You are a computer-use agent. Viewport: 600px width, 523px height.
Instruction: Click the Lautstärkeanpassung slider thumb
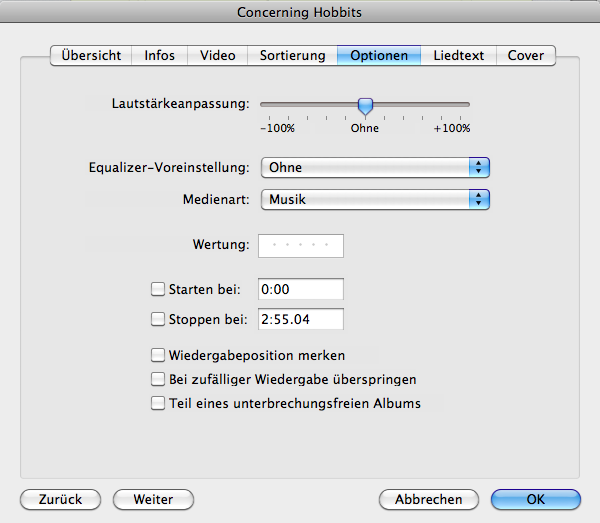[365, 106]
